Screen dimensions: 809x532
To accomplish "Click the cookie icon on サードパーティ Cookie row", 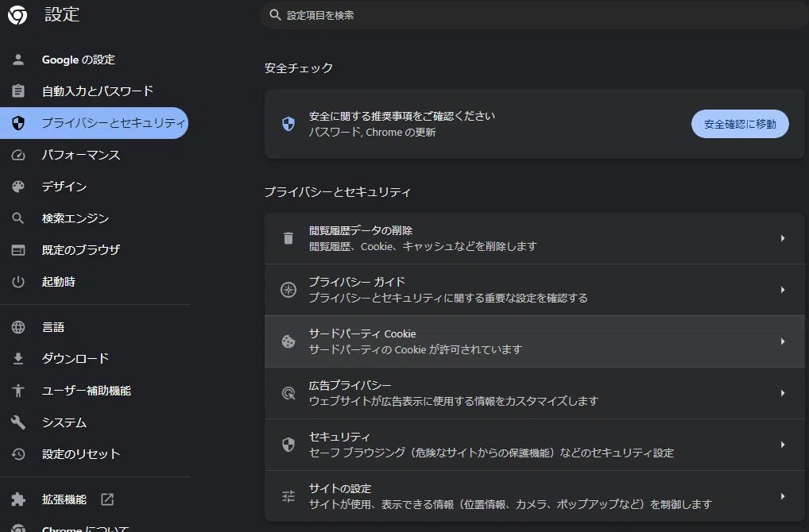I will click(x=288, y=341).
